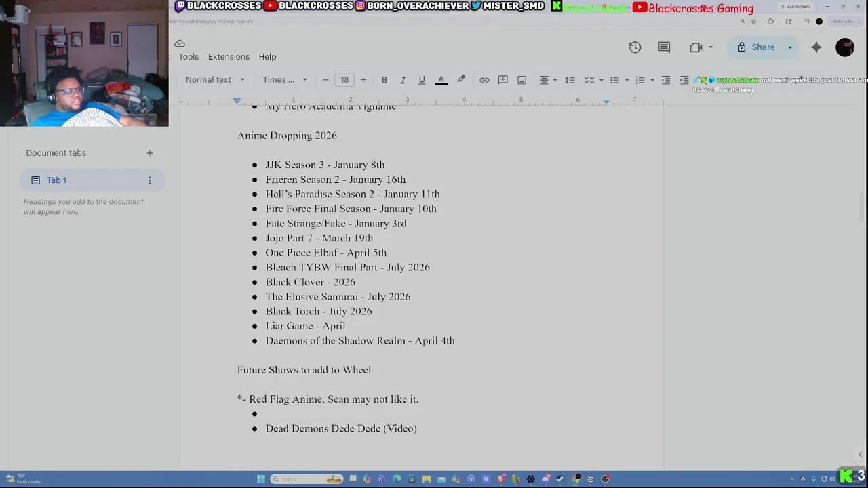Click the Ask Gemini browser button
Screen dimensions: 868x488
(x=795, y=7)
